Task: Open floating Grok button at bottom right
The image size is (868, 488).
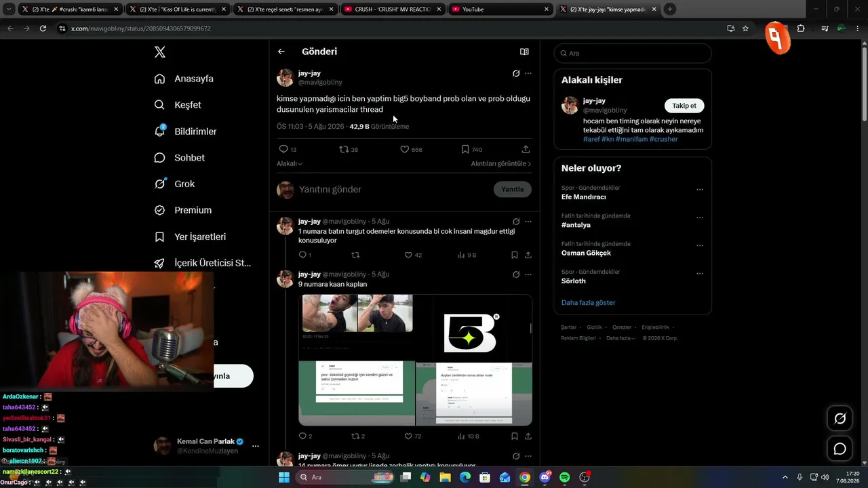Action: click(840, 419)
